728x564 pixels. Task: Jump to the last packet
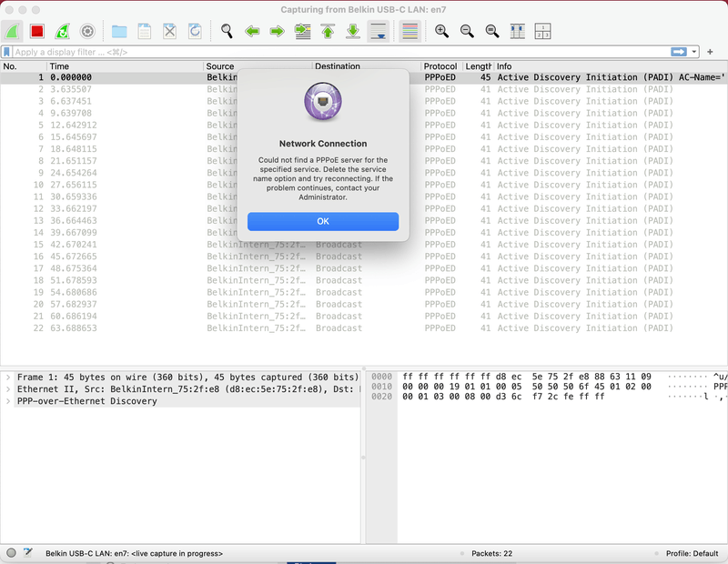click(353, 32)
